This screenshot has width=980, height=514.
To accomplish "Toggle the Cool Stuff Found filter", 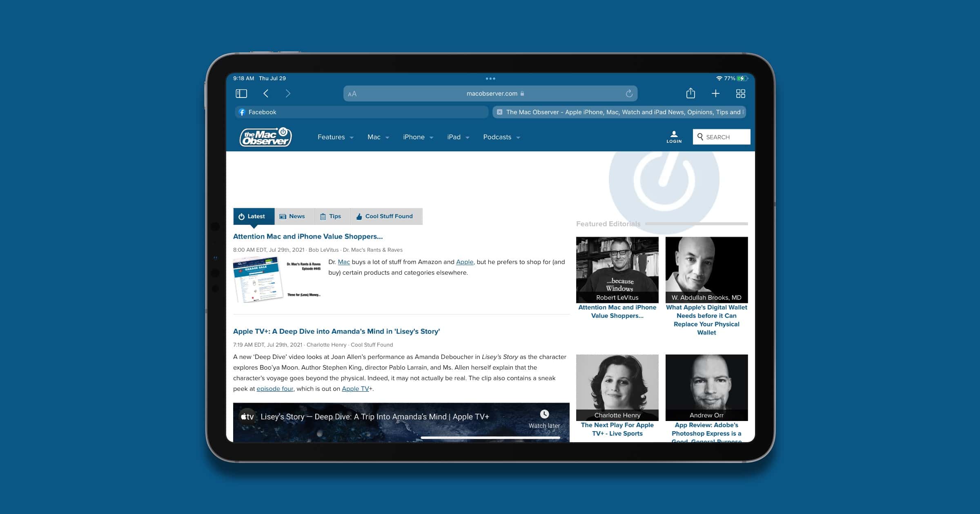I will tap(385, 216).
